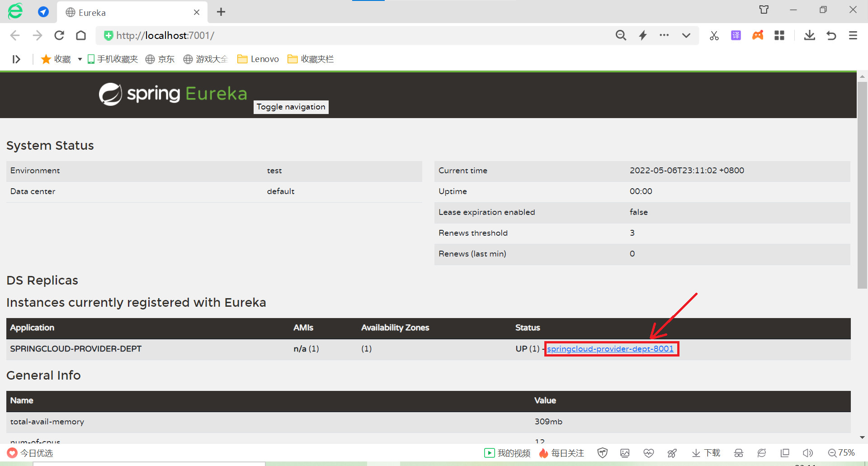Expand the bookmarks sidebar toggle icon
Image resolution: width=868 pixels, height=466 pixels.
coord(16,59)
